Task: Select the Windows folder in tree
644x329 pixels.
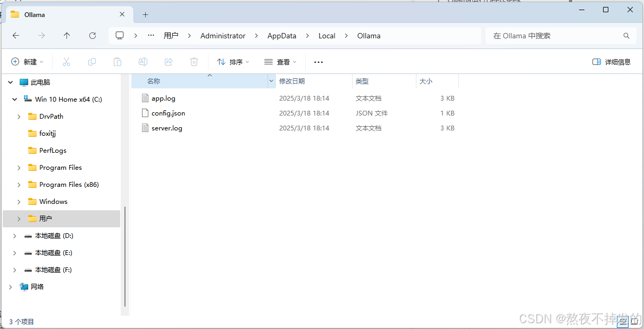Action: 53,202
